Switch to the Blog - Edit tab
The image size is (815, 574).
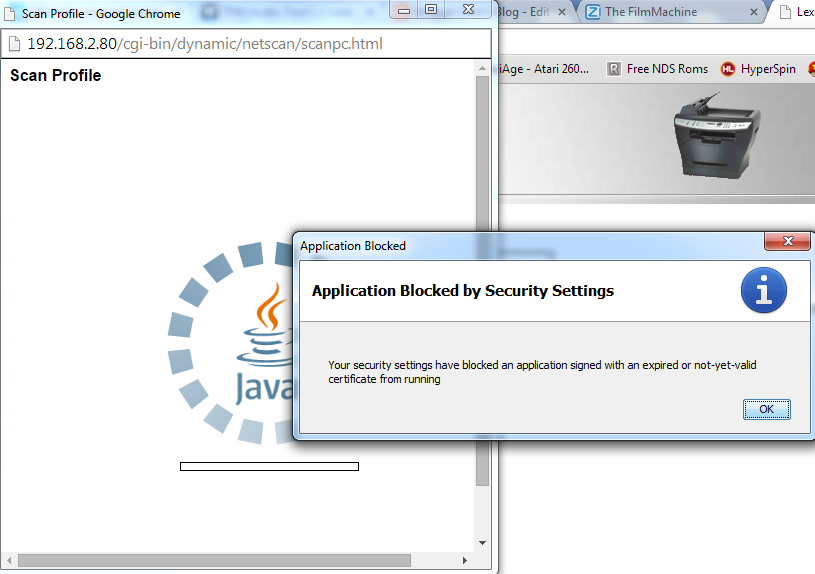click(x=528, y=12)
